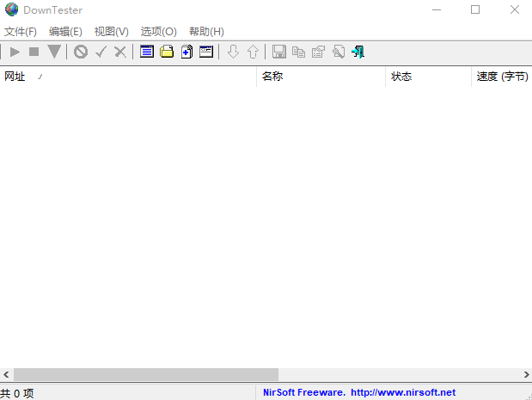Open the yellow folder toolbar icon

click(167, 52)
